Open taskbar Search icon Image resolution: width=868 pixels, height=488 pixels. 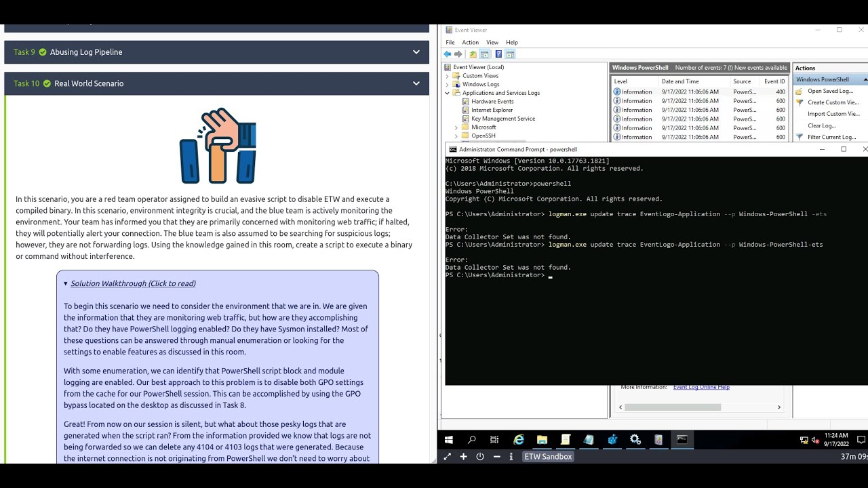pyautogui.click(x=471, y=440)
